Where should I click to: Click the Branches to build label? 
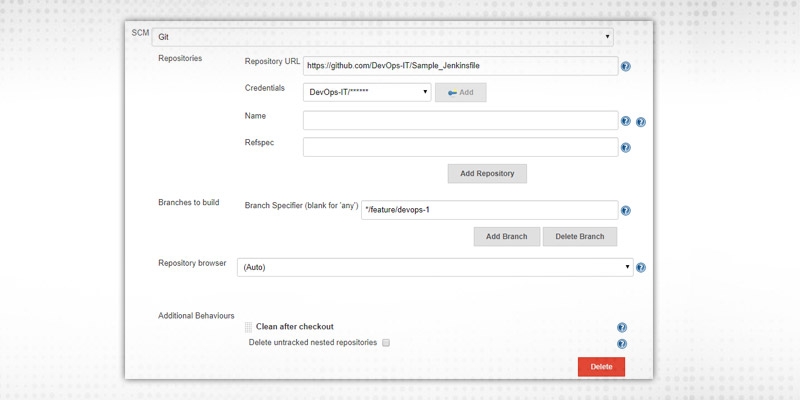pyautogui.click(x=189, y=203)
